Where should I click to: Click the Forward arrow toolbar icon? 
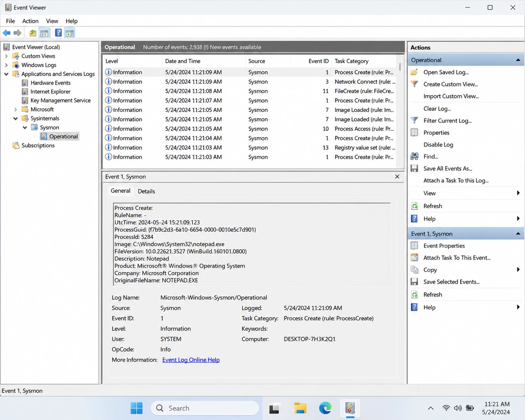(x=18, y=33)
